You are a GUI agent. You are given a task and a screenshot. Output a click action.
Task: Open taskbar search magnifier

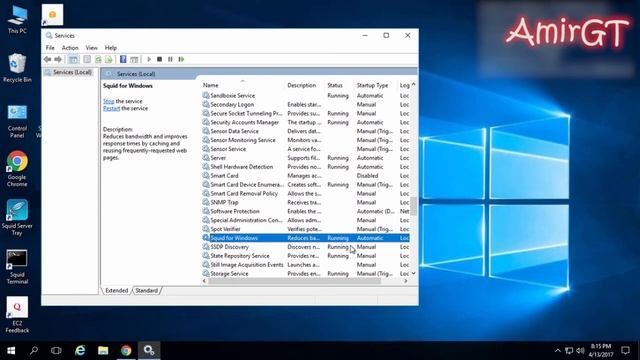pyautogui.click(x=34, y=350)
